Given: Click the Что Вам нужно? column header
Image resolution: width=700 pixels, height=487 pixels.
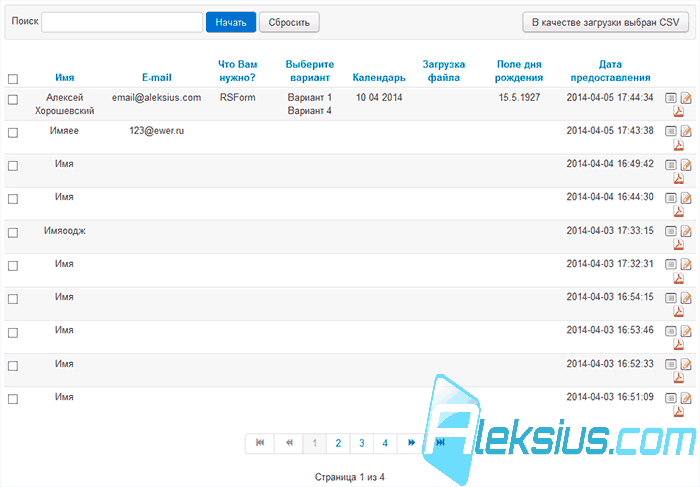Looking at the screenshot, I should pyautogui.click(x=238, y=71).
